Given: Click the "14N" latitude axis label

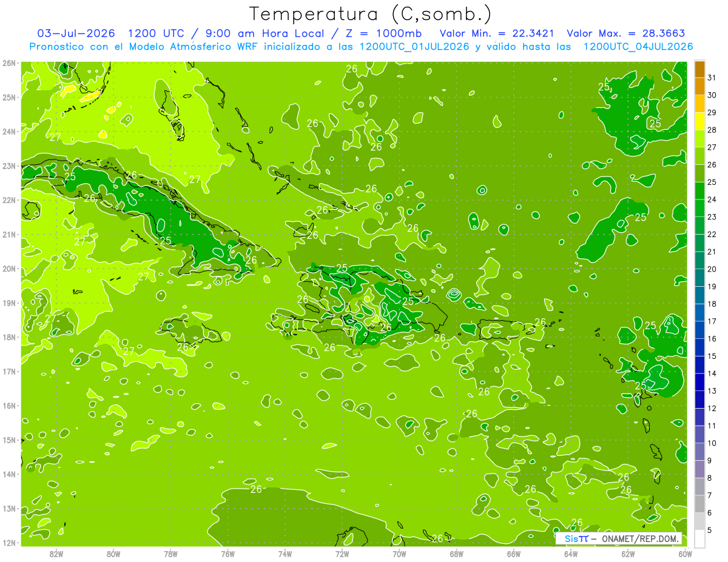Looking at the screenshot, I should coord(9,474).
